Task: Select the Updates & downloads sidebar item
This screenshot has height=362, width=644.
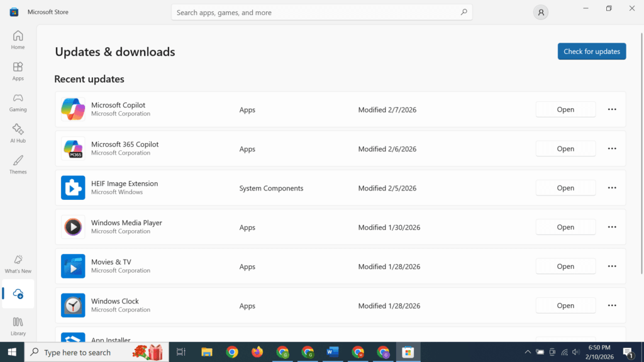Action: point(17,293)
